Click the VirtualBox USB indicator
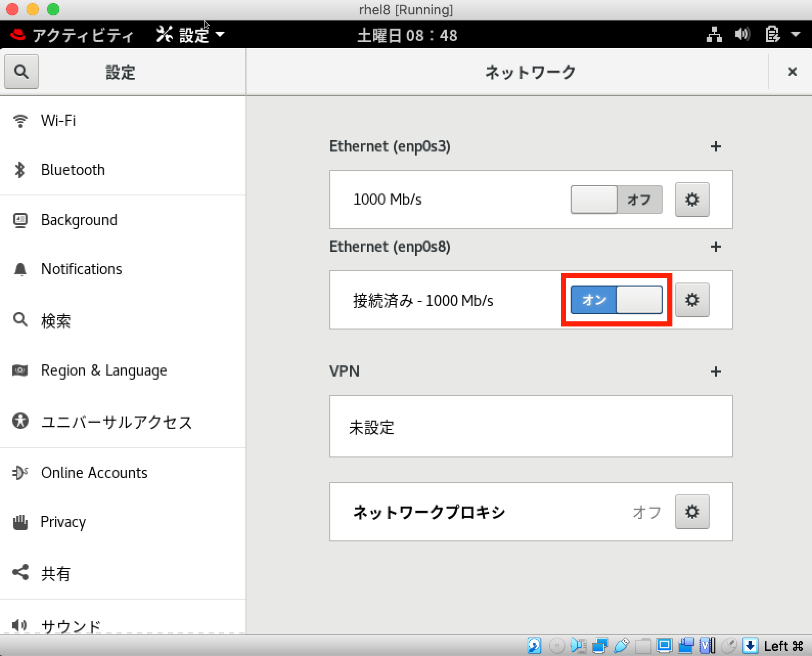812x656 pixels. pos(621,646)
